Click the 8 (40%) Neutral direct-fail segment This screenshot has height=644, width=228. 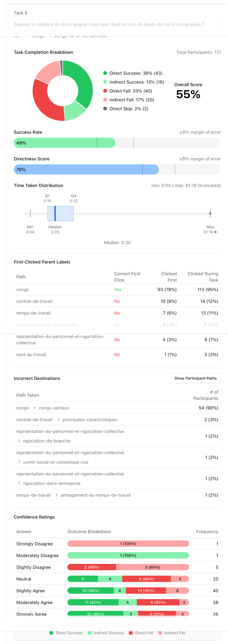point(146,579)
